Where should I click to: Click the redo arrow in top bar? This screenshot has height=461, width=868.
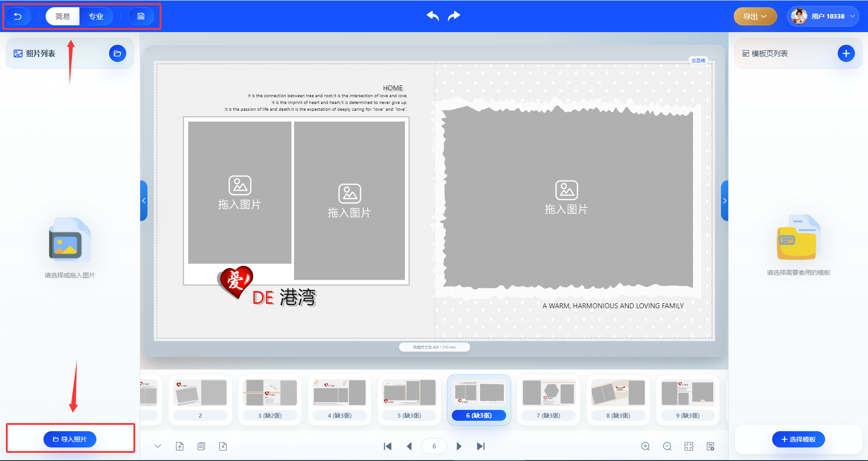point(454,16)
